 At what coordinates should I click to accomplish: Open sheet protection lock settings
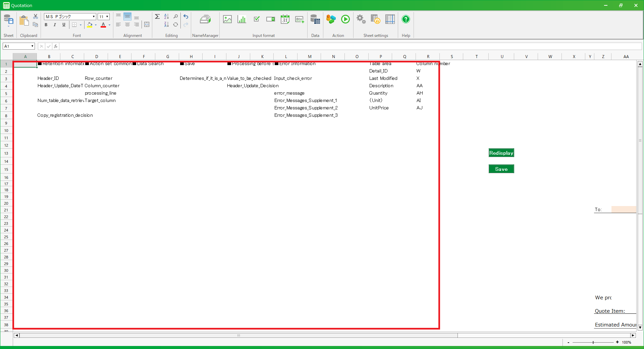375,19
